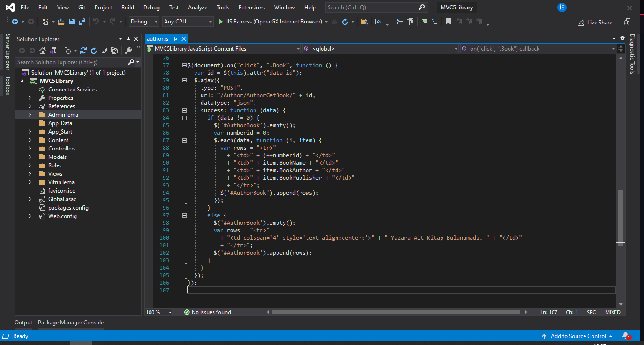Click the Search Solution Explorer input field

point(71,62)
